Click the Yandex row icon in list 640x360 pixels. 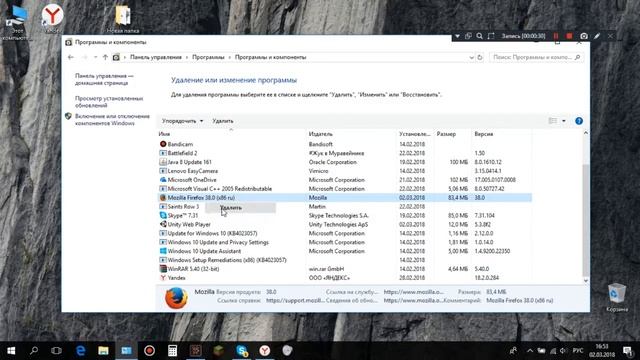point(163,278)
